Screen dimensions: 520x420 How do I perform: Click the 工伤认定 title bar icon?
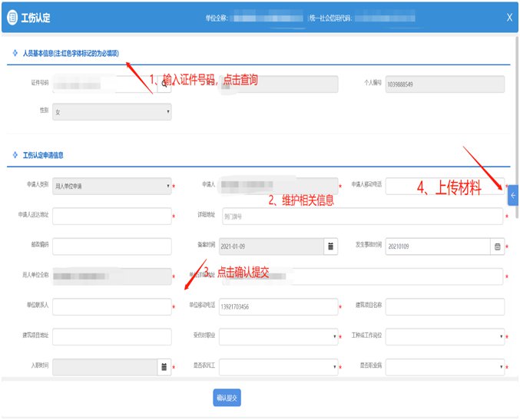(x=14, y=17)
